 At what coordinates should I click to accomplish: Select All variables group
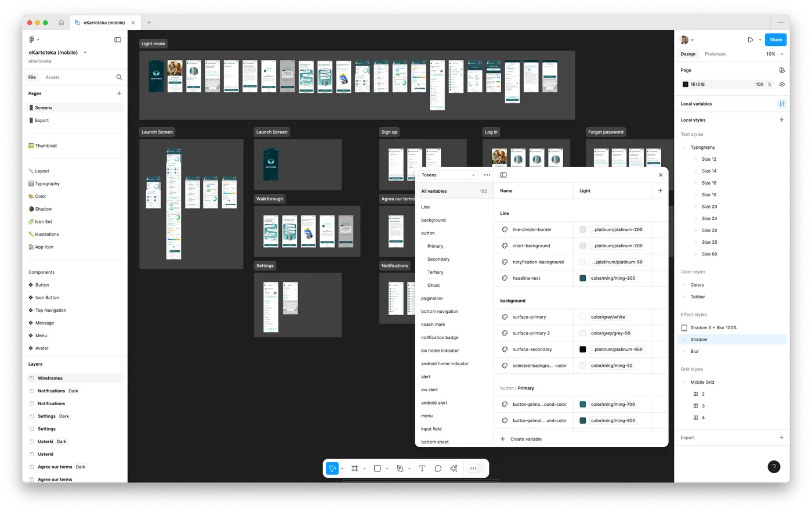[x=454, y=191]
